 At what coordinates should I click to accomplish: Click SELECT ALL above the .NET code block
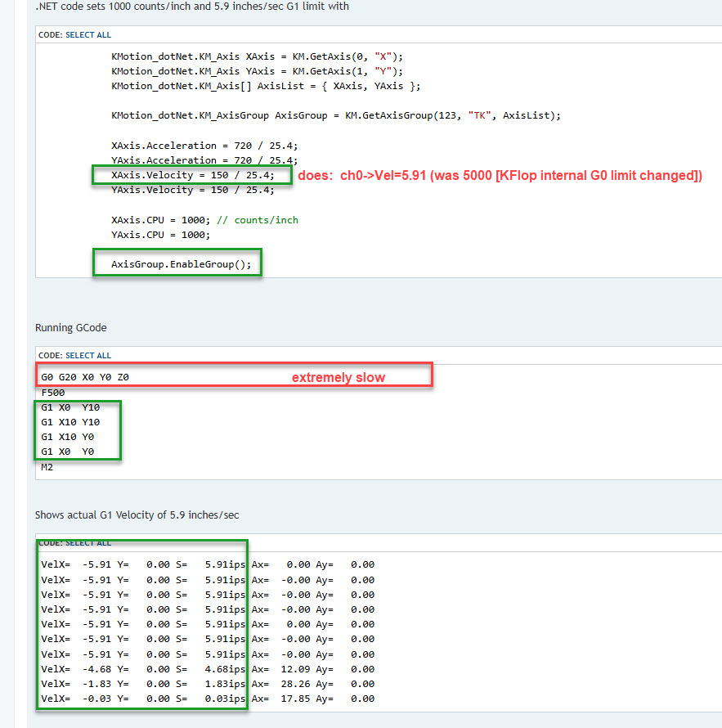point(87,35)
